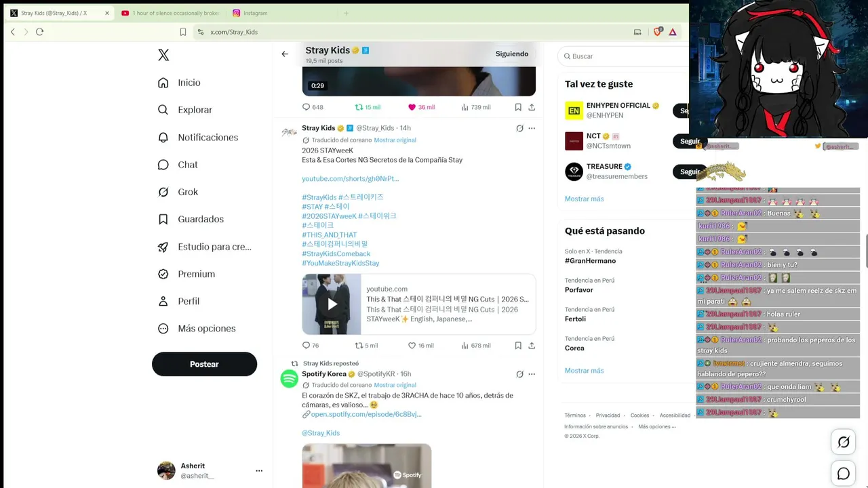Open the @Stray_Kids mention in the Spotify Korea post
The image size is (868, 488).
[321, 433]
